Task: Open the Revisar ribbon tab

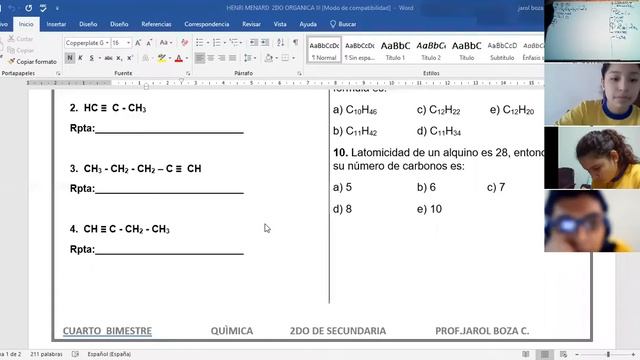Action: point(251,24)
